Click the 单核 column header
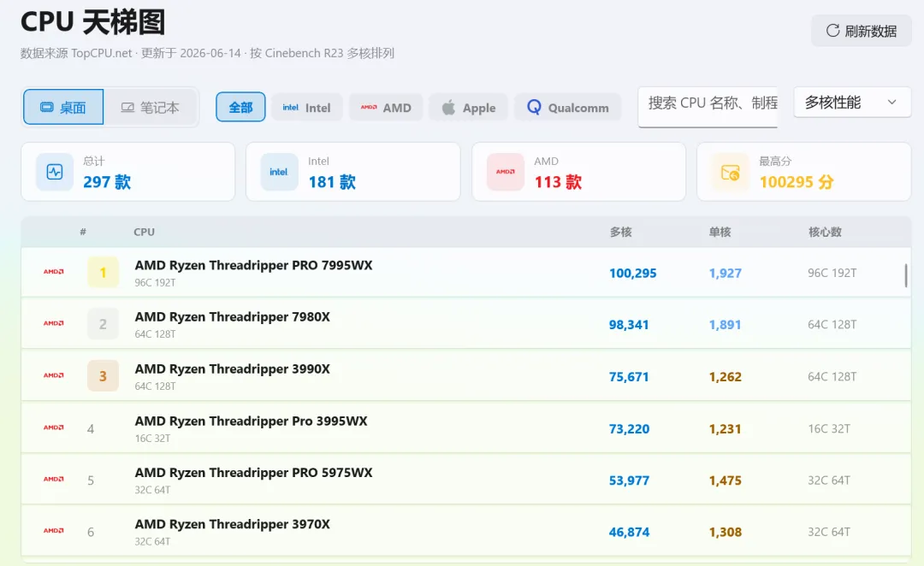The image size is (924, 566). click(x=720, y=232)
